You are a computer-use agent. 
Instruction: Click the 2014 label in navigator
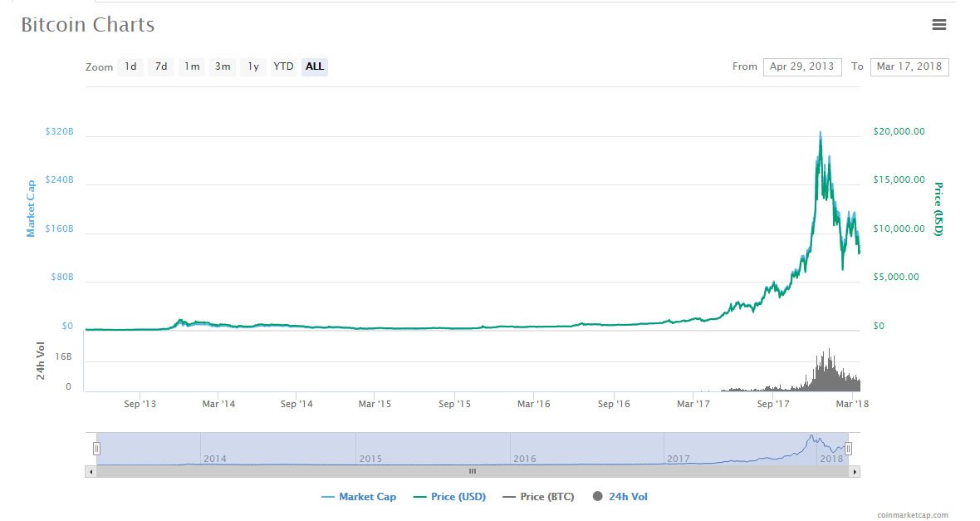215,459
